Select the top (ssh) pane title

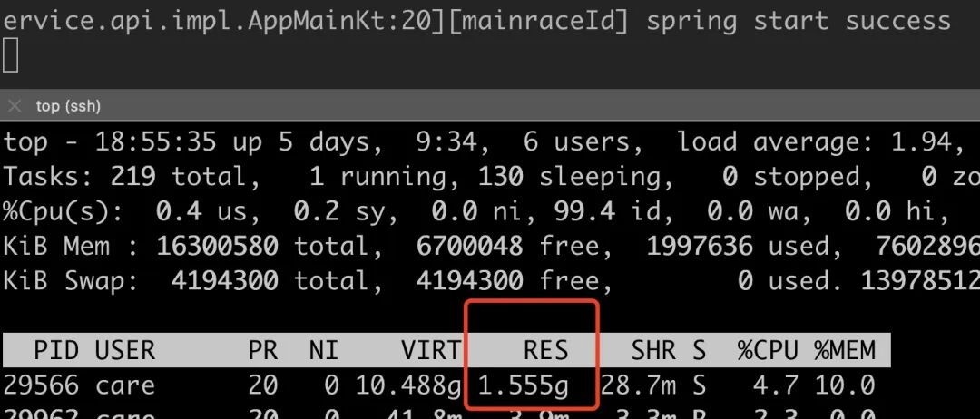[x=68, y=106]
